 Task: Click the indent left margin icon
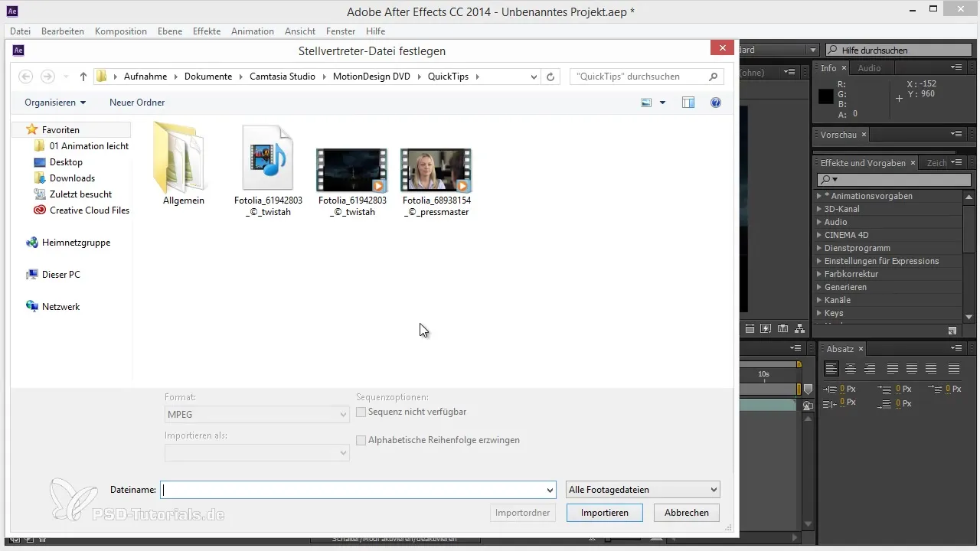pos(830,389)
